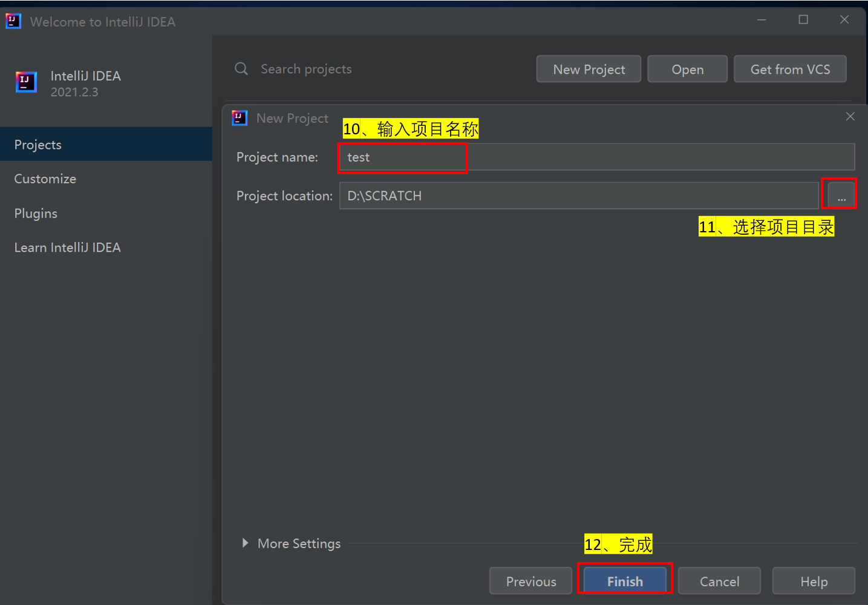Screen dimensions: 868x605
Task: Maximize the Welcome to IntelliJ IDEA window
Action: 803,20
